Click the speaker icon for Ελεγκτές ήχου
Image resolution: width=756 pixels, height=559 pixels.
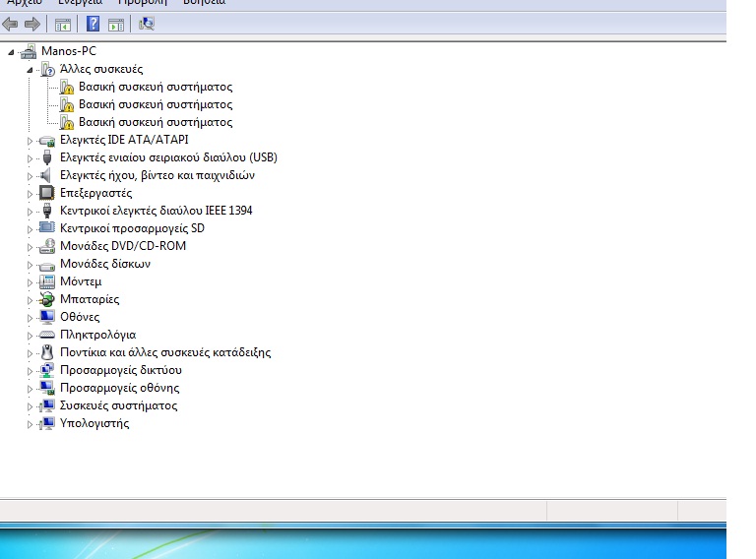[46, 175]
